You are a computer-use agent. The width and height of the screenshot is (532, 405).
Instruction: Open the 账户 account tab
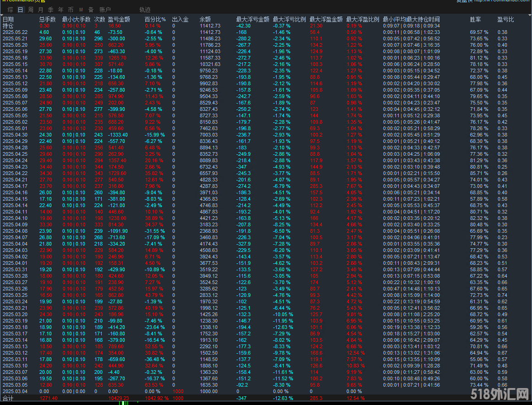(x=105, y=10)
